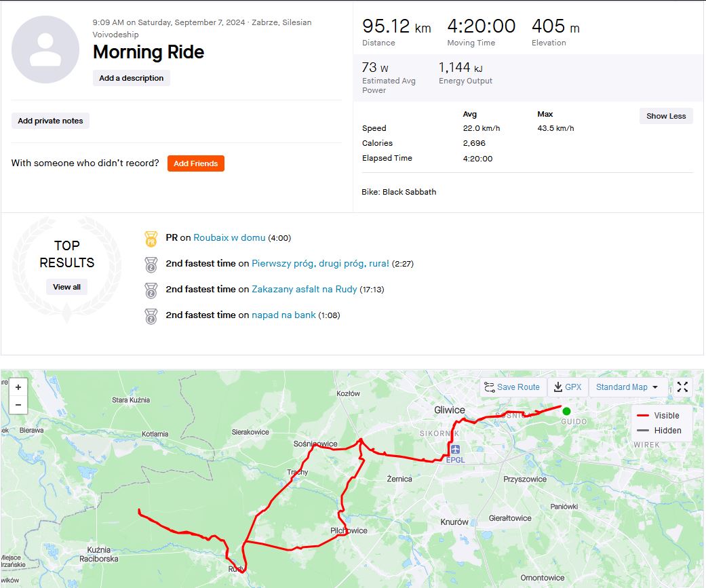Click the green start point marker
This screenshot has width=706, height=588.
click(x=566, y=411)
